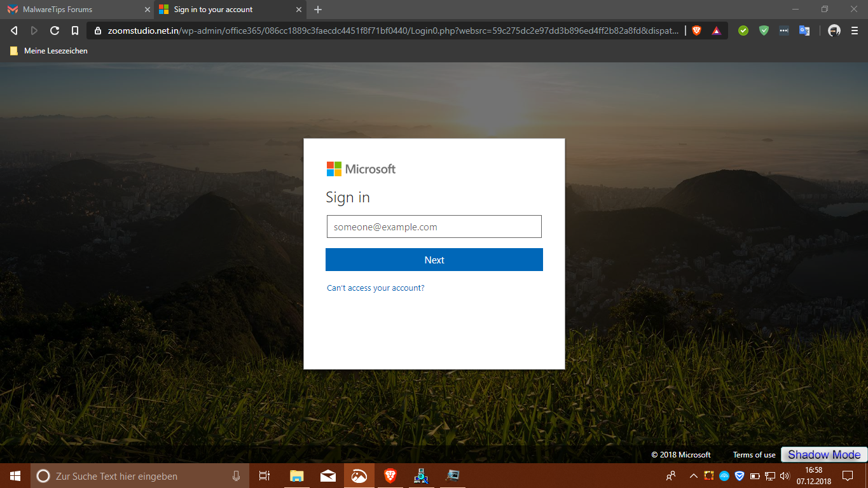The height and width of the screenshot is (488, 868).
Task: Open Task View in the taskbar
Action: pos(265,475)
